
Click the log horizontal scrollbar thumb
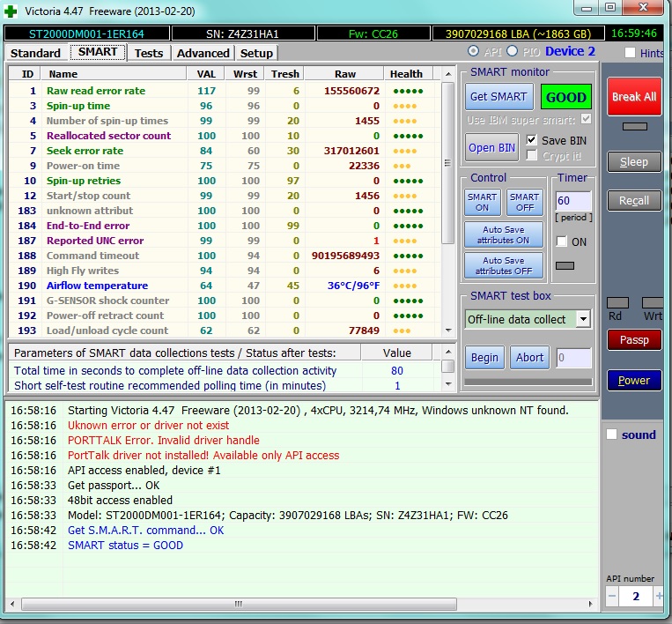click(239, 604)
